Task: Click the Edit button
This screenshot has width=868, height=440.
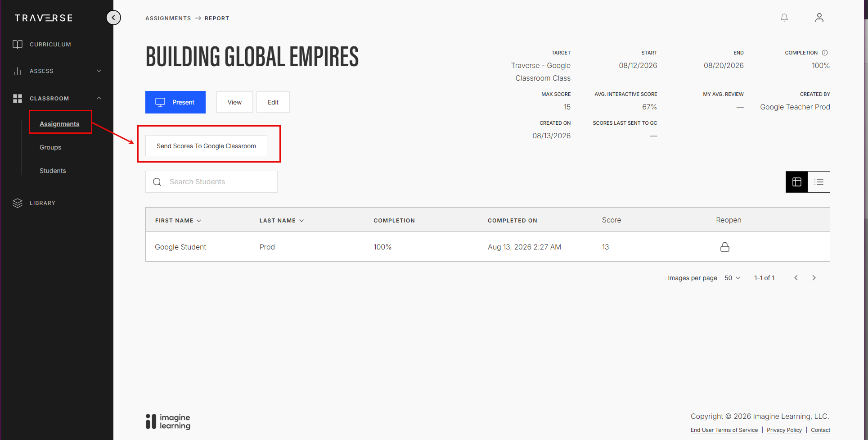Action: point(273,102)
